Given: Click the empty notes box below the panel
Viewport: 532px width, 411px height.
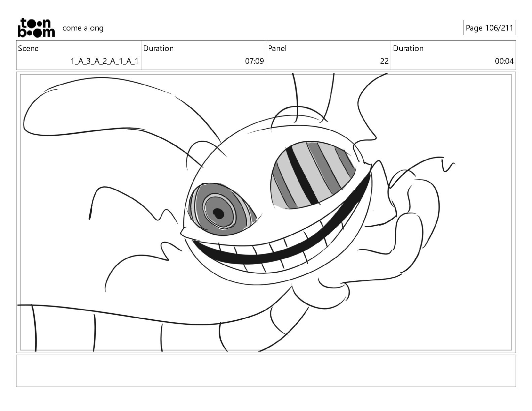Looking at the screenshot, I should tap(266, 371).
